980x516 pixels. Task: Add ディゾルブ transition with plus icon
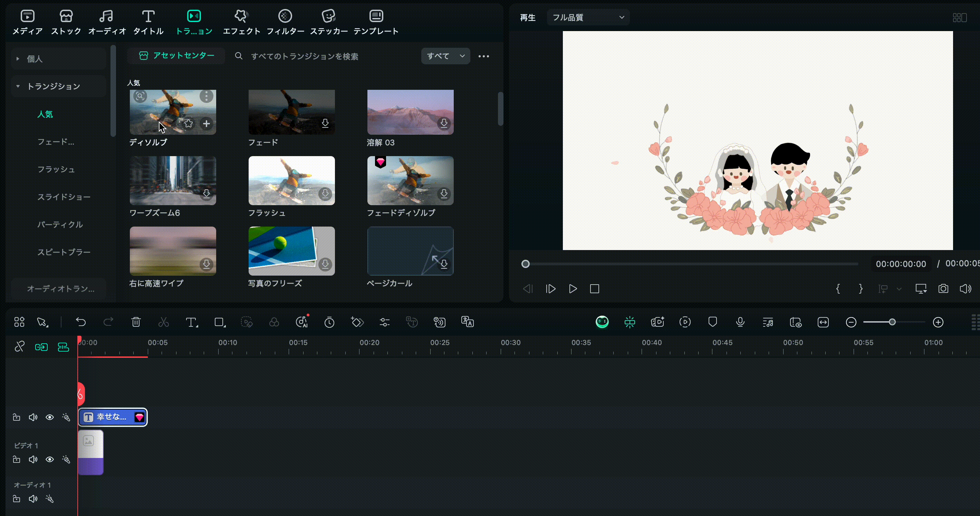(206, 124)
